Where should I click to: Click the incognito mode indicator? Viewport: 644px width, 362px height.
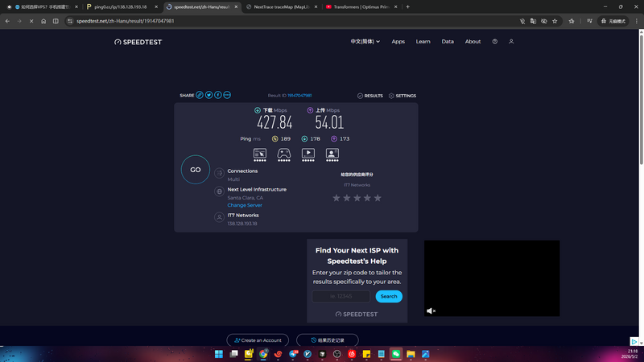click(613, 21)
